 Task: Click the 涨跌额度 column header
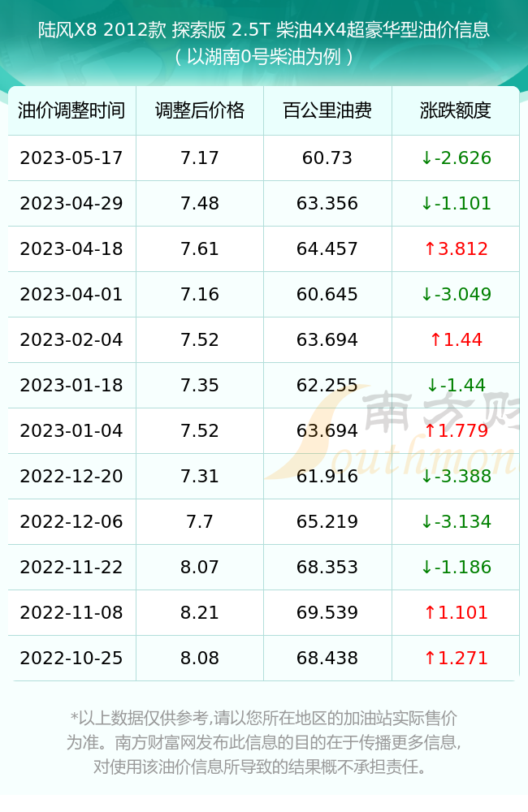(456, 110)
